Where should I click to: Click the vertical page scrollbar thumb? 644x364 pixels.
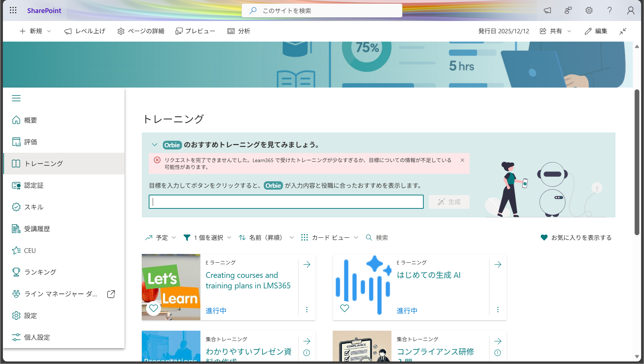[637, 162]
